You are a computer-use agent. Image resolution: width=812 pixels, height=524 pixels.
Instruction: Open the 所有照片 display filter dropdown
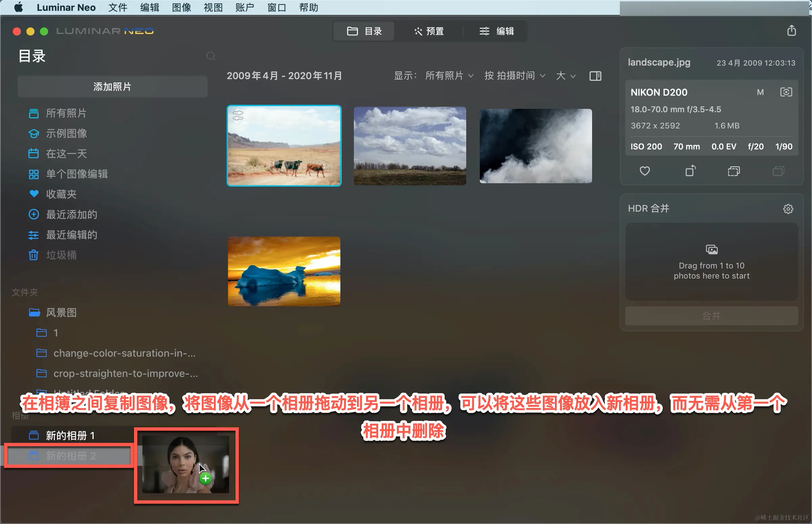pos(449,76)
